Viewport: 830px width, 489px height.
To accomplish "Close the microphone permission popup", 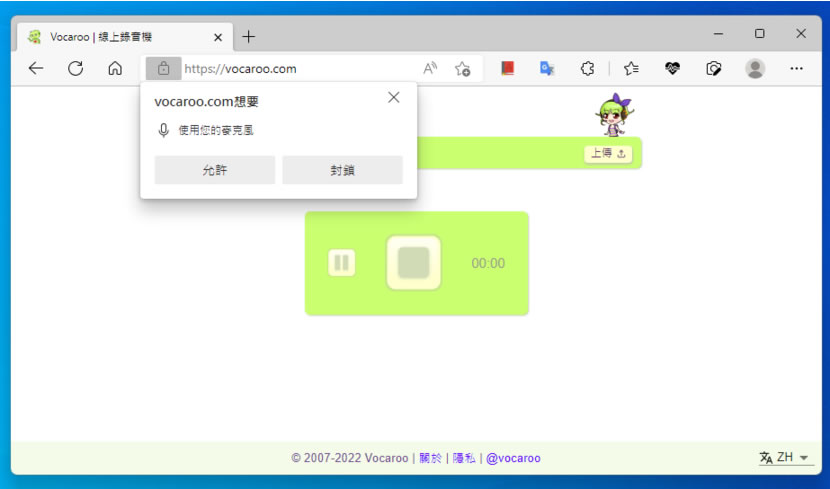I will click(x=393, y=97).
